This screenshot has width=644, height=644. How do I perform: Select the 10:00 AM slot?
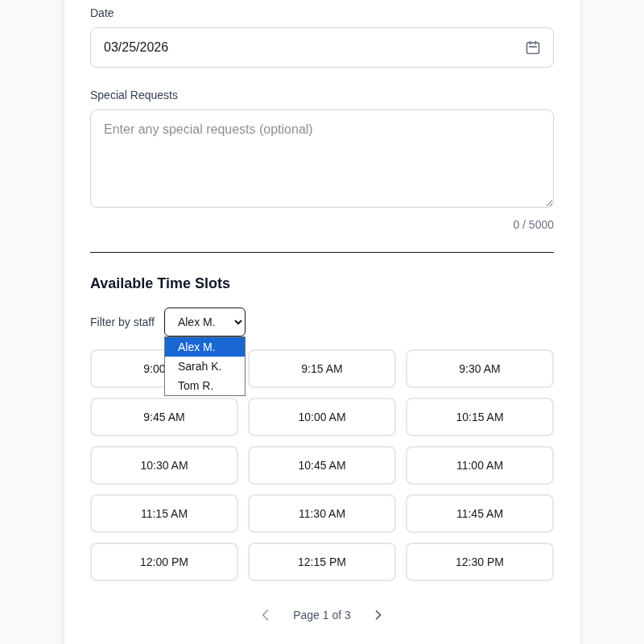point(322,417)
